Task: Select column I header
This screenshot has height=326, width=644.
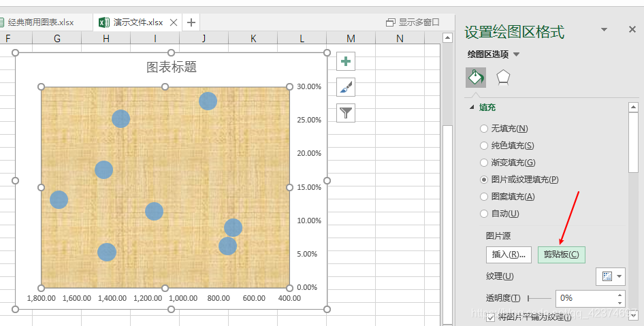Action: 155,38
